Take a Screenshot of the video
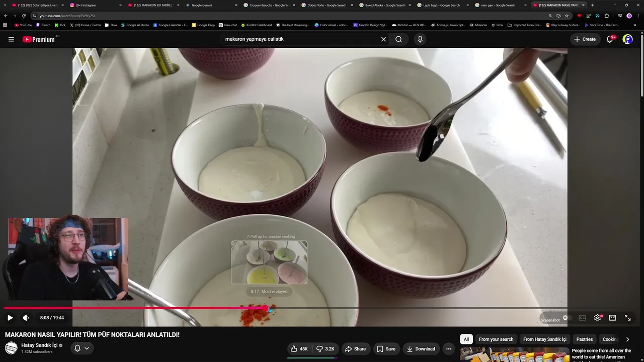Viewport: 644px width, 362px height. [x=550, y=320]
